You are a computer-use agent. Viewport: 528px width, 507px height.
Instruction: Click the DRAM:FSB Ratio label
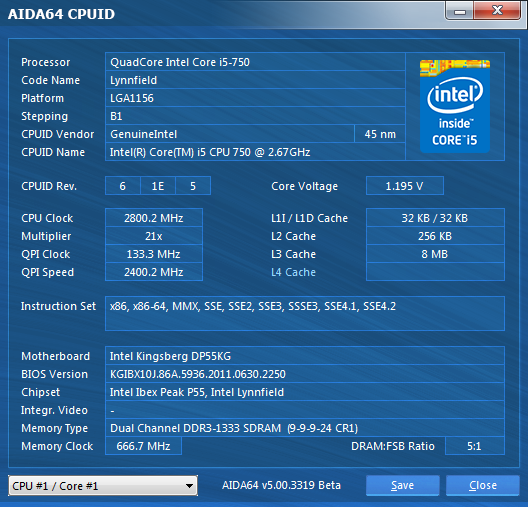point(393,446)
